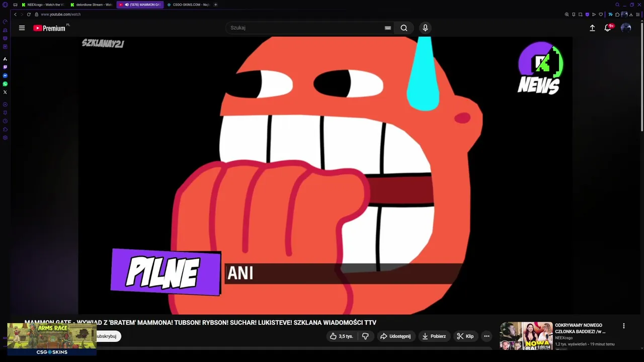Click the magnifier search button
The width and height of the screenshot is (644, 362).
404,28
